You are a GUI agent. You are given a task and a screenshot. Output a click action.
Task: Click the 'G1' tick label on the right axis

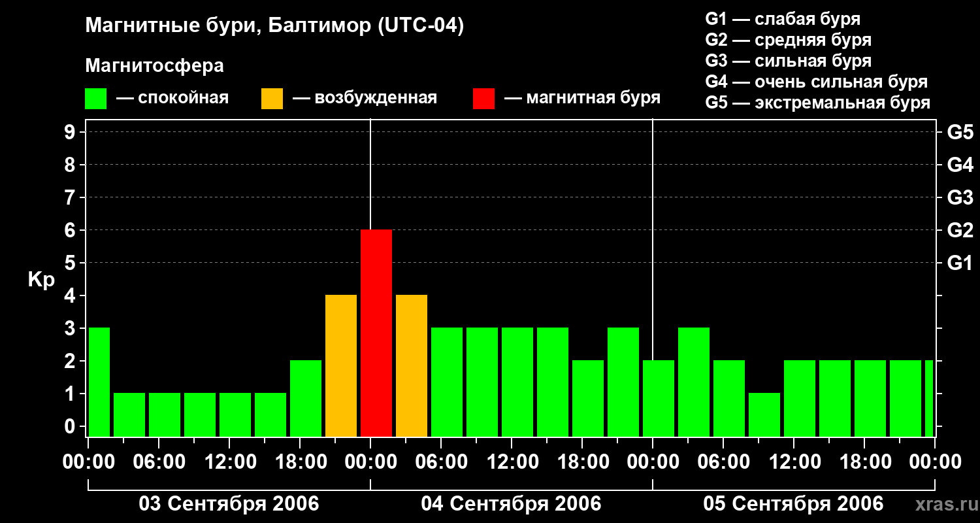960,263
